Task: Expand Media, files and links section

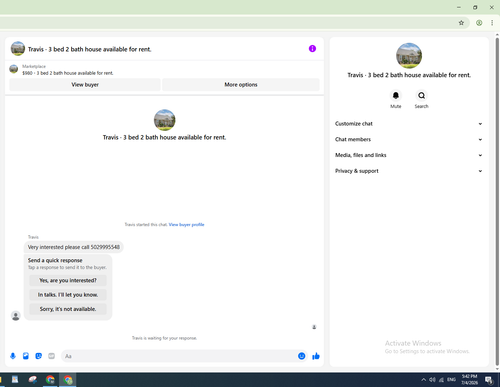Action: point(409,155)
